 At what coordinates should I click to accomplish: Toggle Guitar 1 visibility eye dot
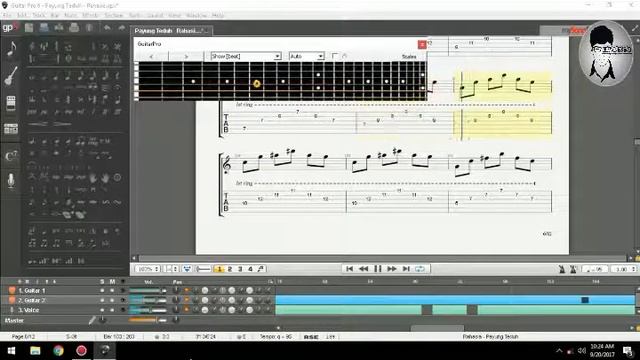coord(122,291)
